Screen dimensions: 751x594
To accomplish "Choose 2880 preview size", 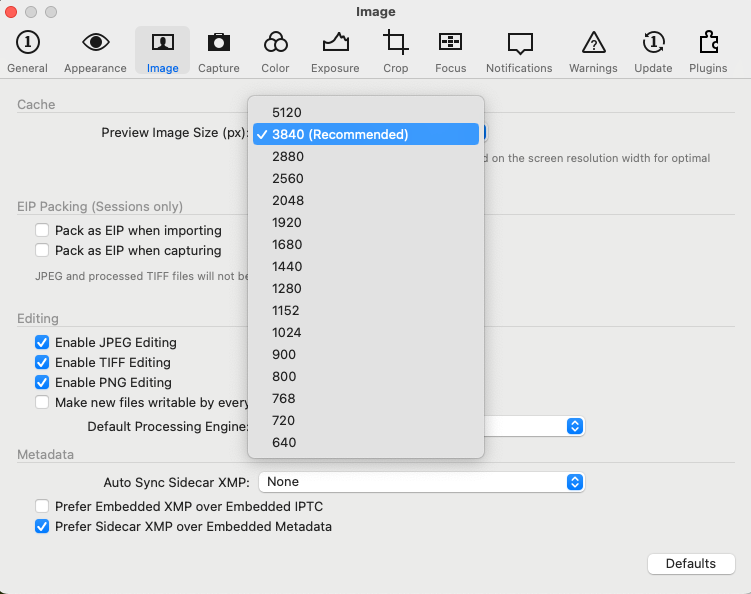I will [x=366, y=157].
